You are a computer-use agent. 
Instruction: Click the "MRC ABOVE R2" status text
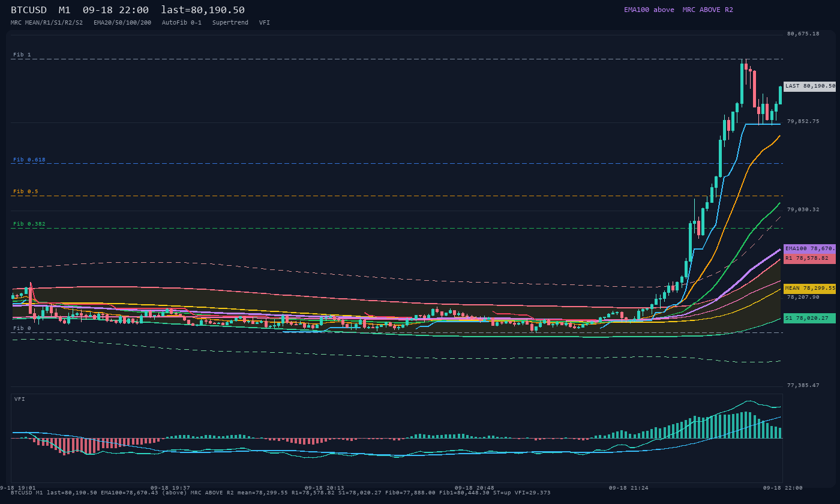pyautogui.click(x=708, y=10)
